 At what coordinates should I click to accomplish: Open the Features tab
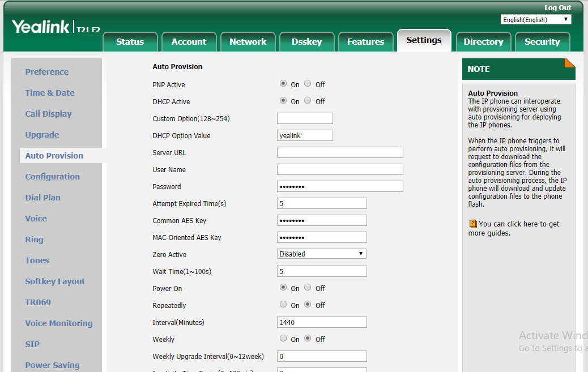(x=365, y=42)
